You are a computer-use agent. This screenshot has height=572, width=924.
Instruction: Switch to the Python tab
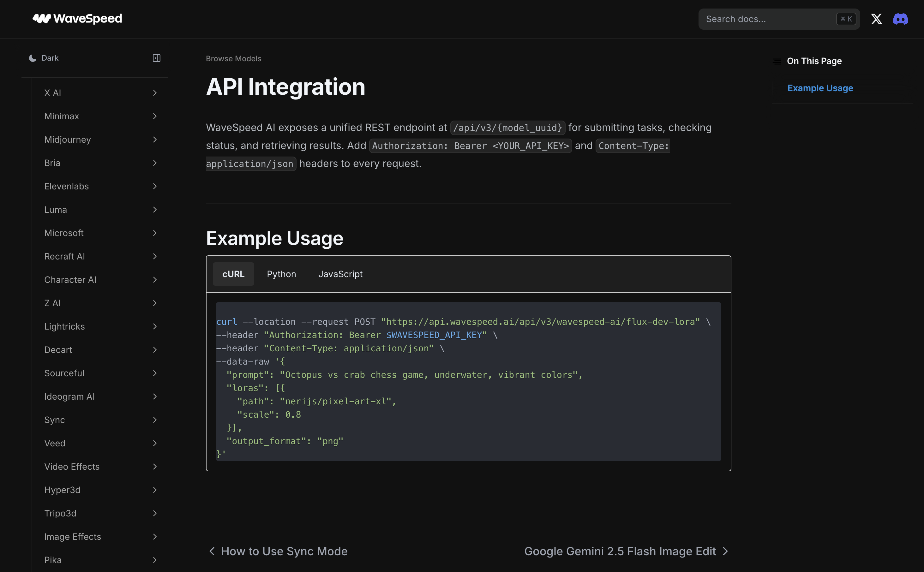coord(281,274)
